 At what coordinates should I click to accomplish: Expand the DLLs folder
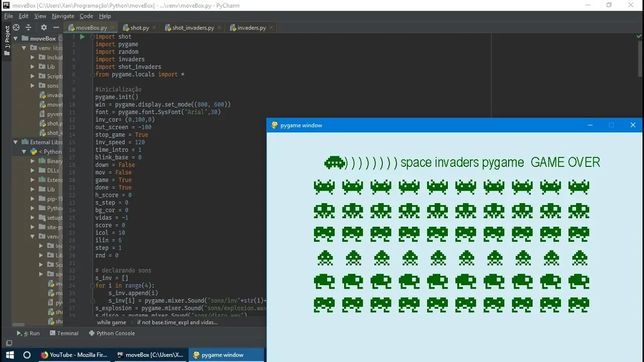33,170
